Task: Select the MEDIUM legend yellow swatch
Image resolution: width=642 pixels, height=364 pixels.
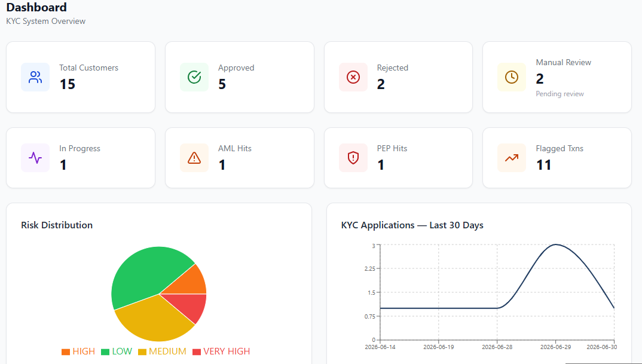Action: pos(142,351)
